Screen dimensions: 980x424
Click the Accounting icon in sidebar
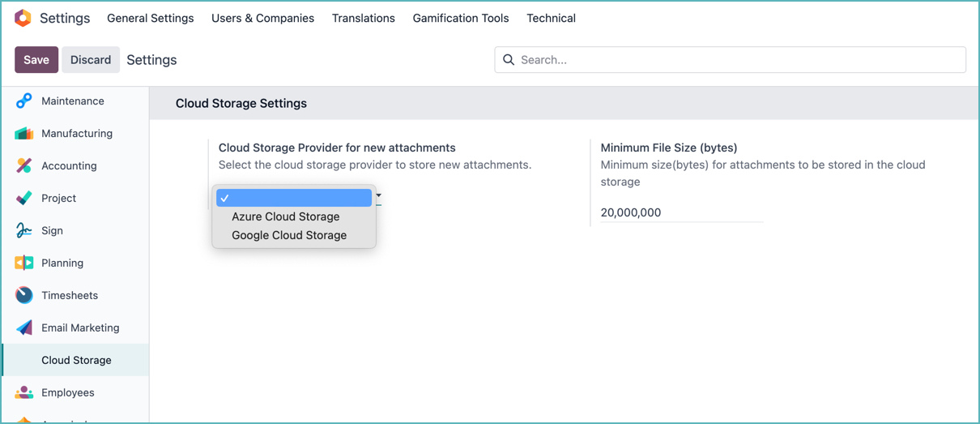point(24,165)
